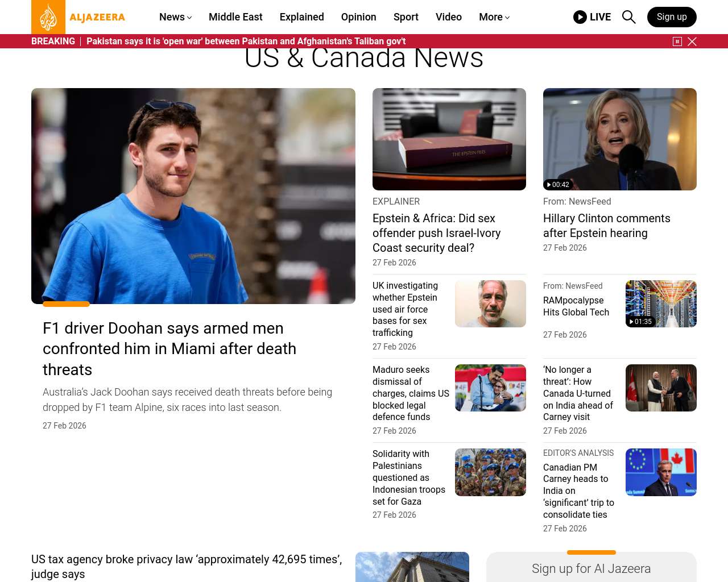
Task: Click the Sign up button
Action: [671, 17]
